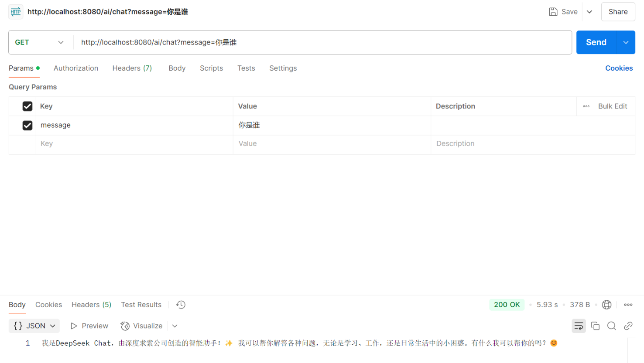The image size is (644, 363).
Task: Open the response more-options three-dots icon
Action: pyautogui.click(x=628, y=305)
